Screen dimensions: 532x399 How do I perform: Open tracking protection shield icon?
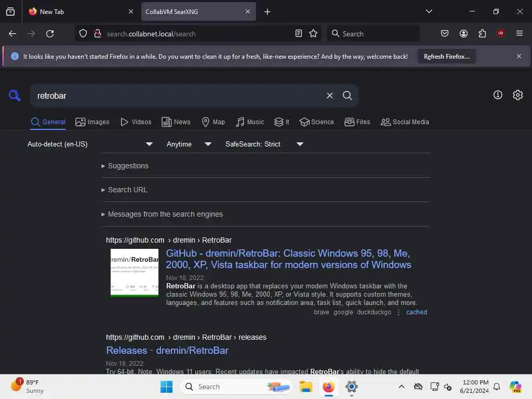pyautogui.click(x=83, y=34)
